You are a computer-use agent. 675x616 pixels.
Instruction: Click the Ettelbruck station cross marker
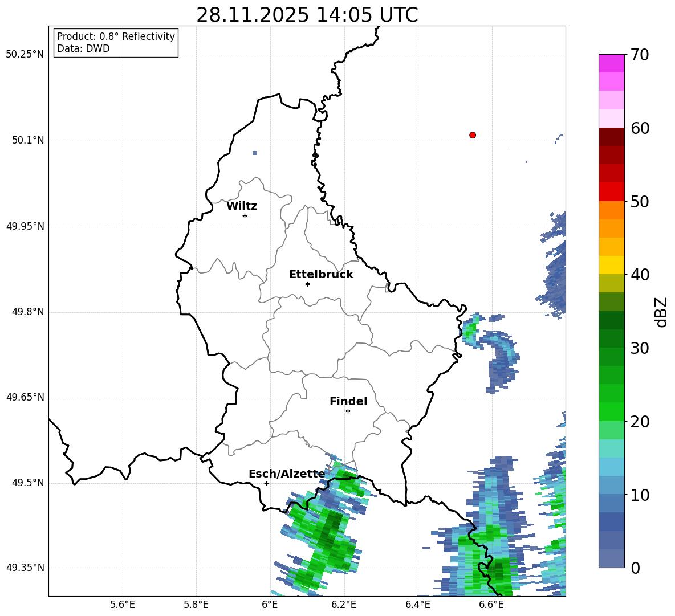(x=307, y=284)
